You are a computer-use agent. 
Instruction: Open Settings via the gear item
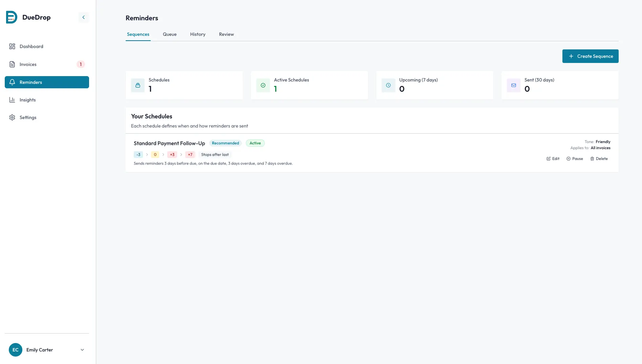point(28,117)
